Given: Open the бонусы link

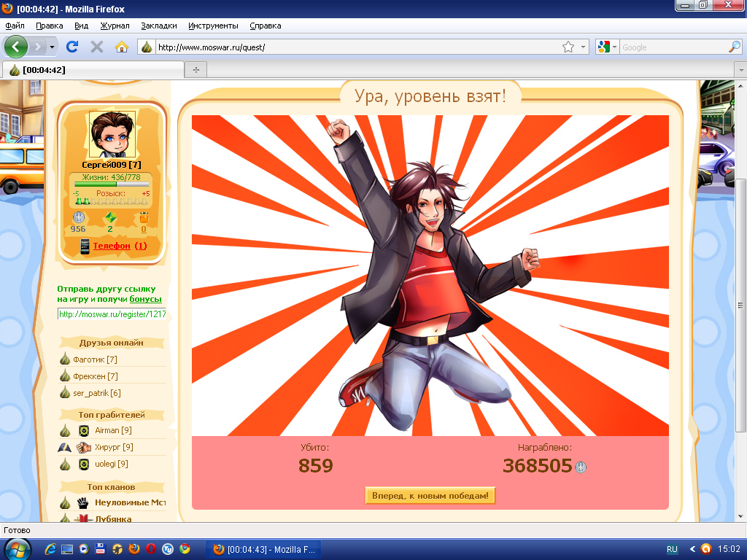Looking at the screenshot, I should tap(145, 299).
